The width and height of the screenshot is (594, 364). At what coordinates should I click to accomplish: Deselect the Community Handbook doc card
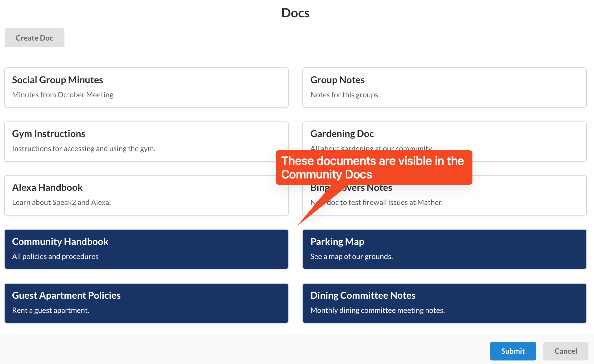pyautogui.click(x=146, y=249)
